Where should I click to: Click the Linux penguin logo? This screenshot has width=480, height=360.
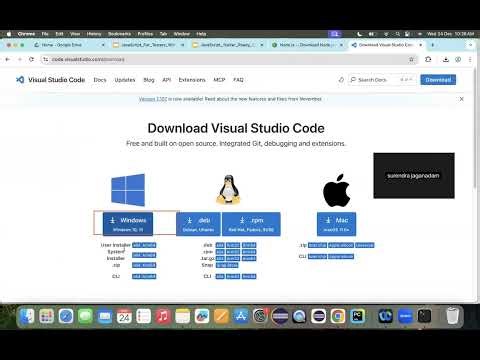point(229,189)
